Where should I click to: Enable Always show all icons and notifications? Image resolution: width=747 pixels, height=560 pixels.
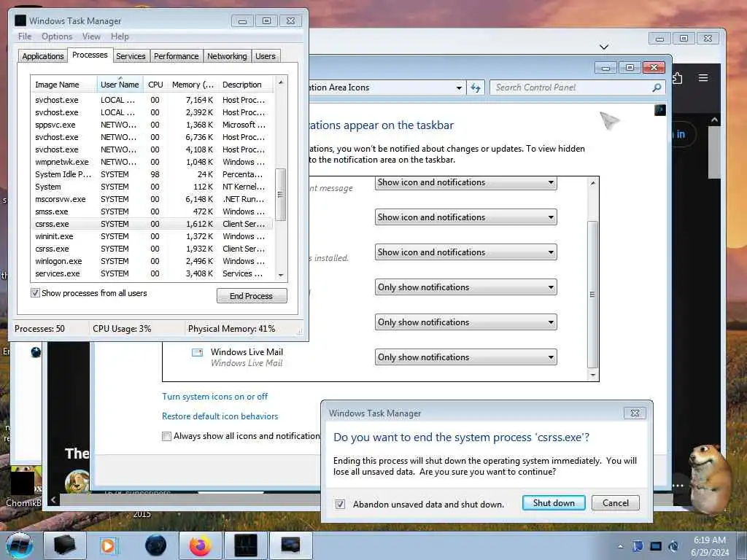click(x=166, y=436)
